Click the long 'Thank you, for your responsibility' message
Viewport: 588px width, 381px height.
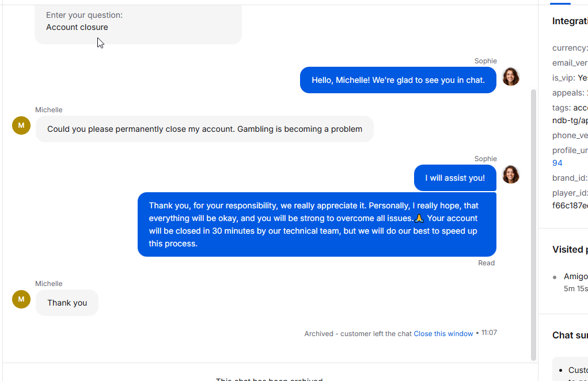(317, 224)
